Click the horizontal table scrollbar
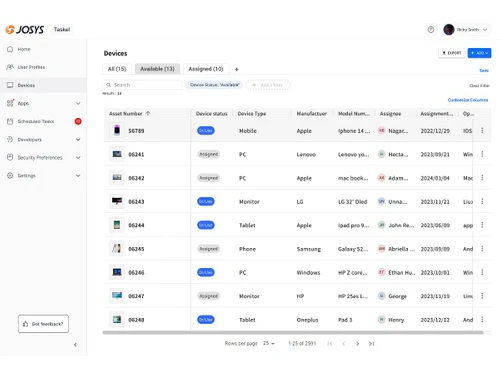The height and width of the screenshot is (375, 500). pyautogui.click(x=293, y=332)
